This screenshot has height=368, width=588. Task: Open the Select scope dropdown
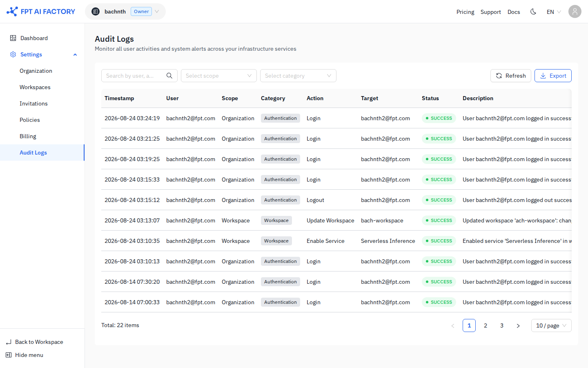pyautogui.click(x=219, y=76)
